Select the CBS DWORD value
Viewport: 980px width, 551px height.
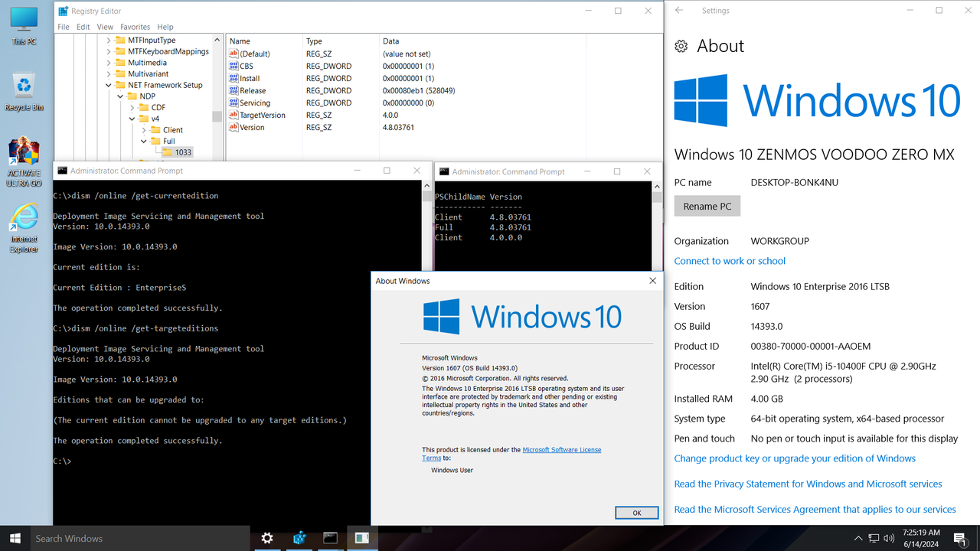point(246,66)
